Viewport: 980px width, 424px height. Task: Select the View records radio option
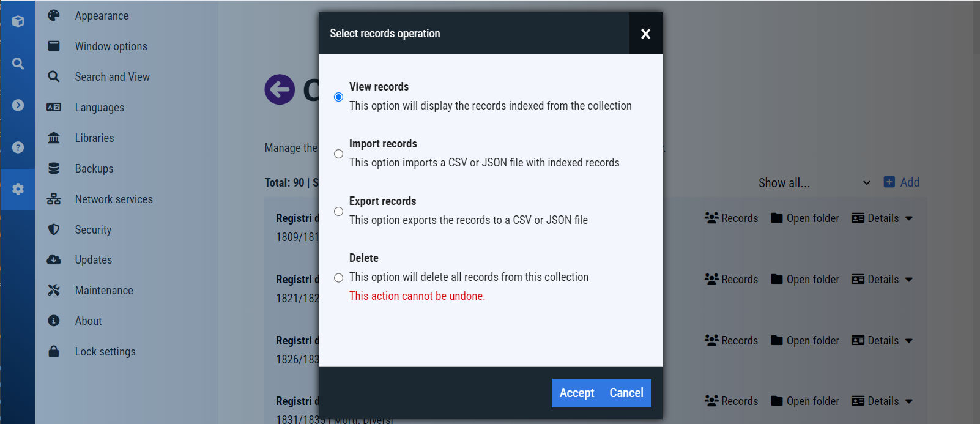click(x=338, y=97)
